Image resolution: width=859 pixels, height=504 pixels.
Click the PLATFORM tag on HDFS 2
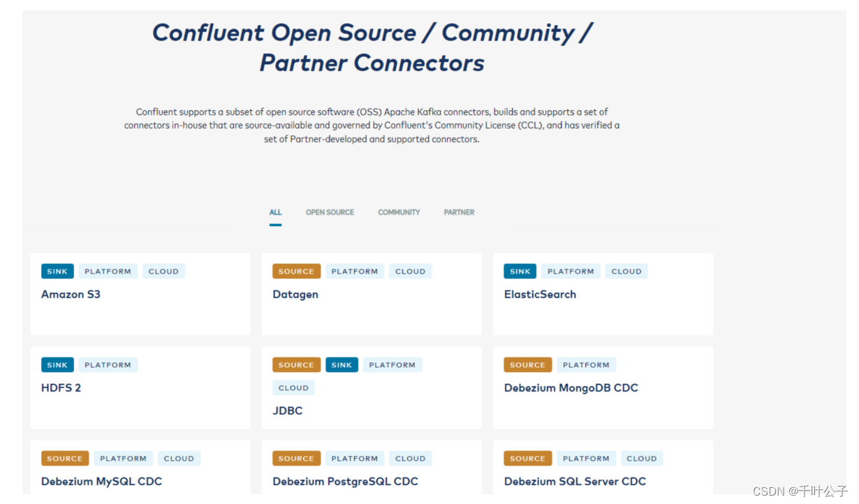coord(108,365)
